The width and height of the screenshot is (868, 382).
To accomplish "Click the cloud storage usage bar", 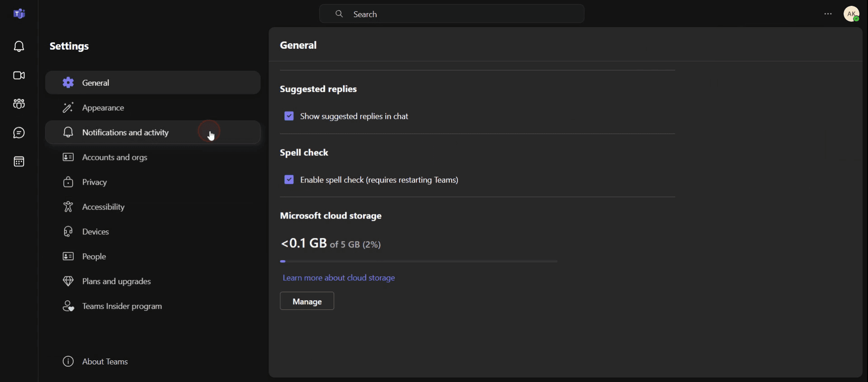I will pyautogui.click(x=419, y=261).
